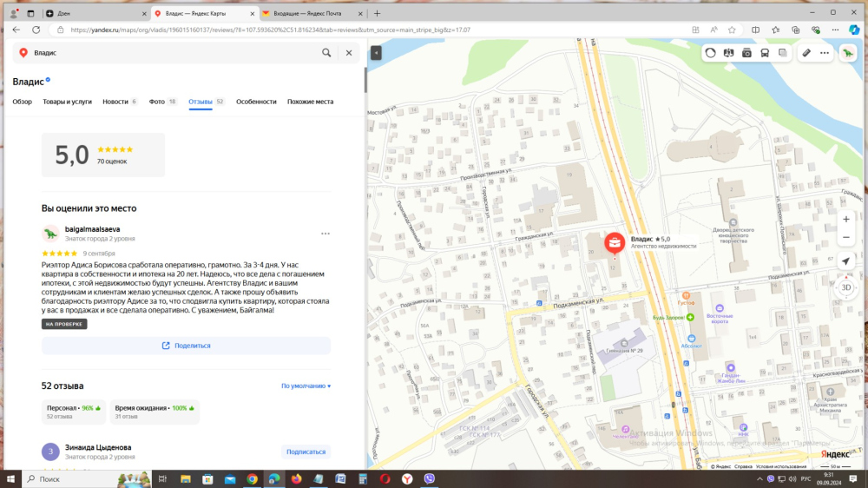Open Особенности tab
The height and width of the screenshot is (488, 868).
point(256,102)
